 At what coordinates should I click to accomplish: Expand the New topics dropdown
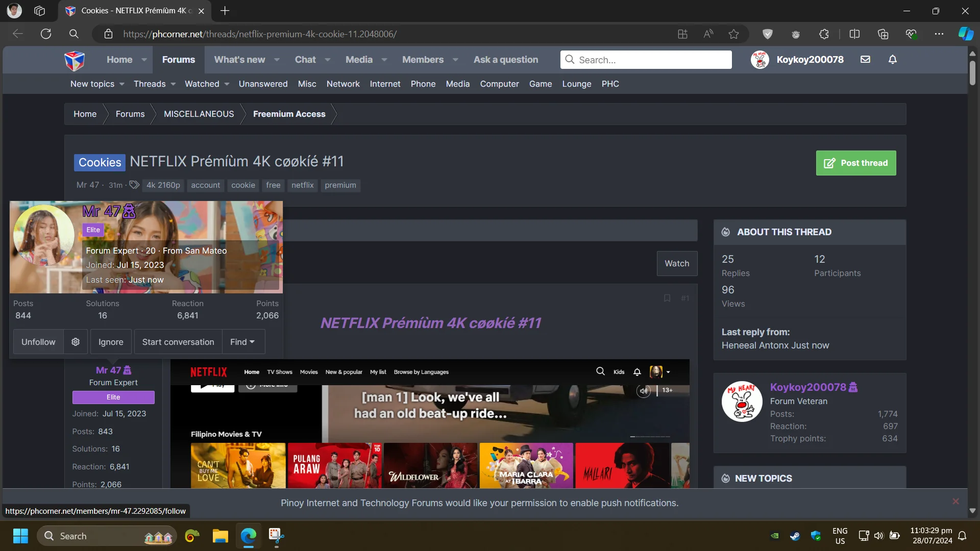(122, 84)
